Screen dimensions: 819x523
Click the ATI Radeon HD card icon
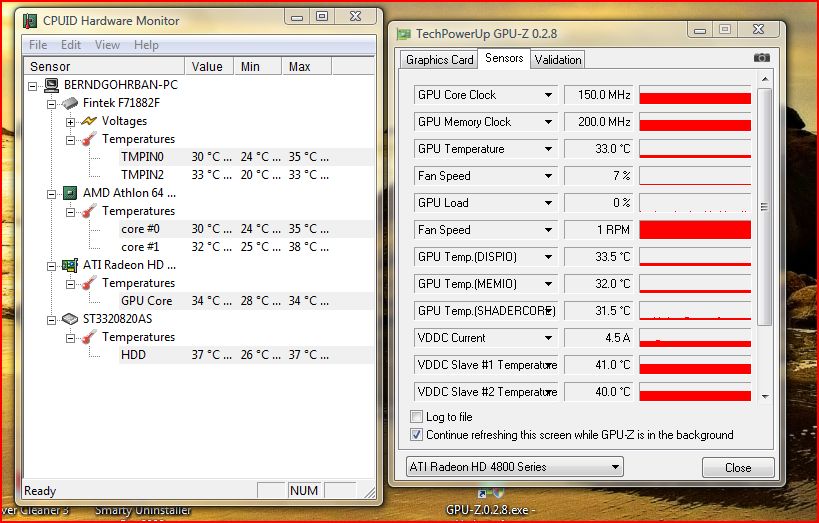70,265
